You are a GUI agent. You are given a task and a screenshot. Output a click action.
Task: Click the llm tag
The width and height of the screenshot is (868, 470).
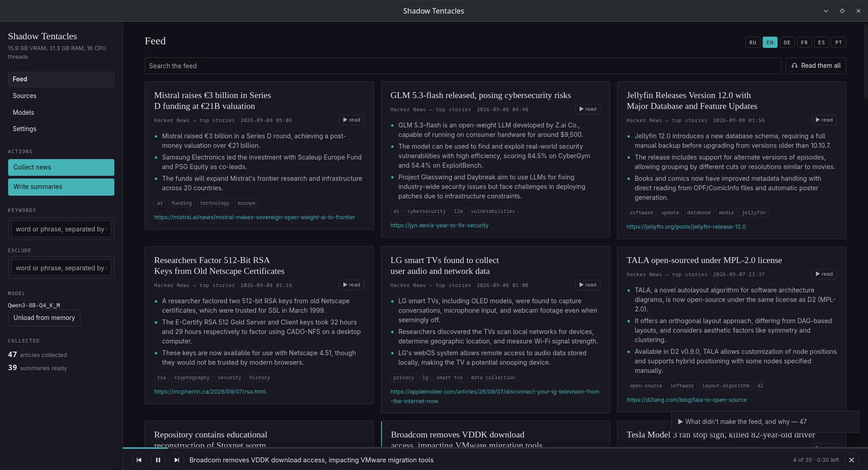(x=458, y=211)
